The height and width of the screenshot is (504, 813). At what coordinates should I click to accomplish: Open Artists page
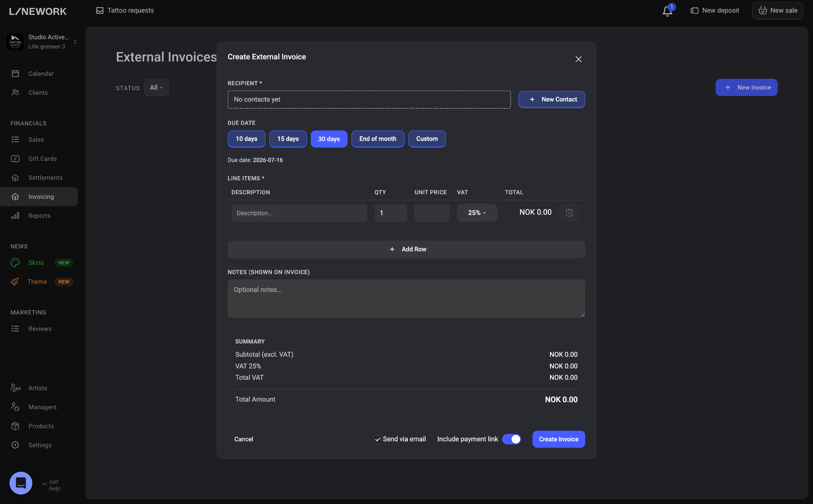pyautogui.click(x=39, y=388)
